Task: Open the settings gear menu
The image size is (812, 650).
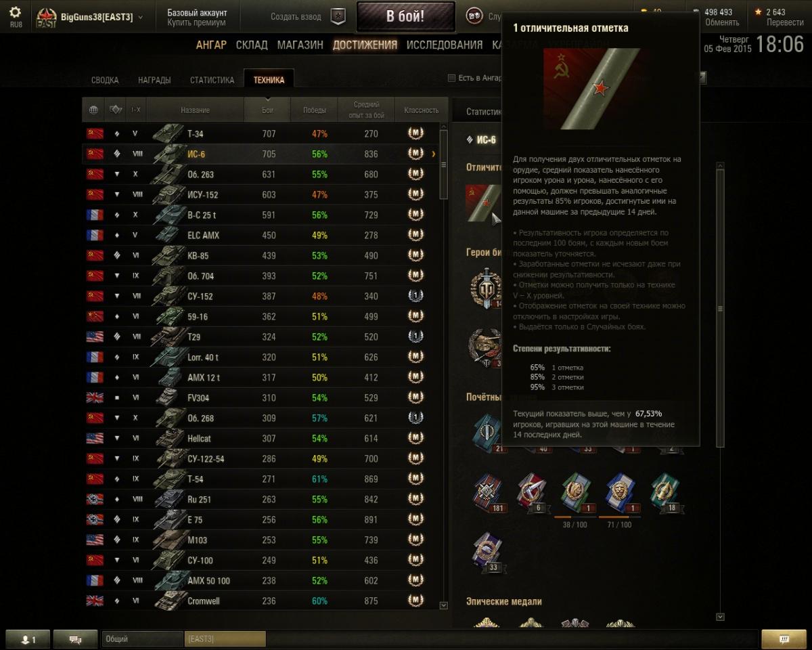Action: (15, 12)
